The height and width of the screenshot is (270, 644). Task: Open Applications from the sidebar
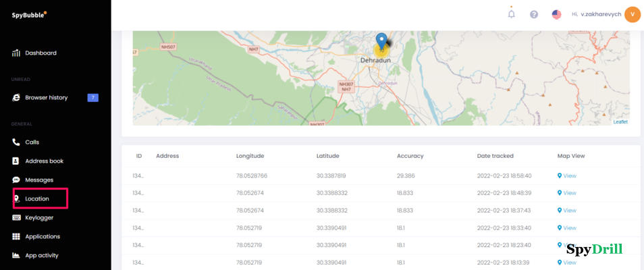coord(43,236)
